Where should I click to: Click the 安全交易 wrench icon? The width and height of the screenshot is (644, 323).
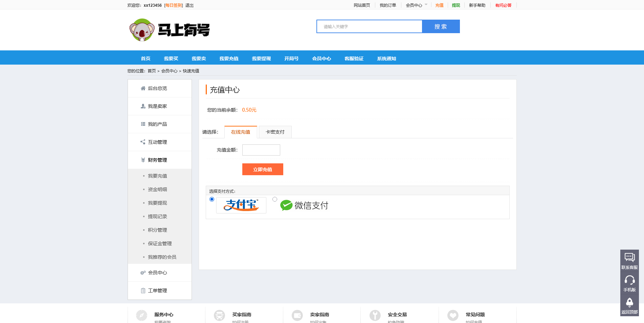[375, 315]
